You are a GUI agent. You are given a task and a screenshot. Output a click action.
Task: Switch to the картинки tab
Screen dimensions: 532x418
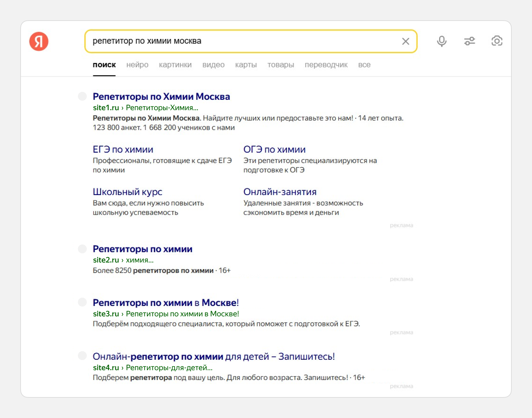175,65
